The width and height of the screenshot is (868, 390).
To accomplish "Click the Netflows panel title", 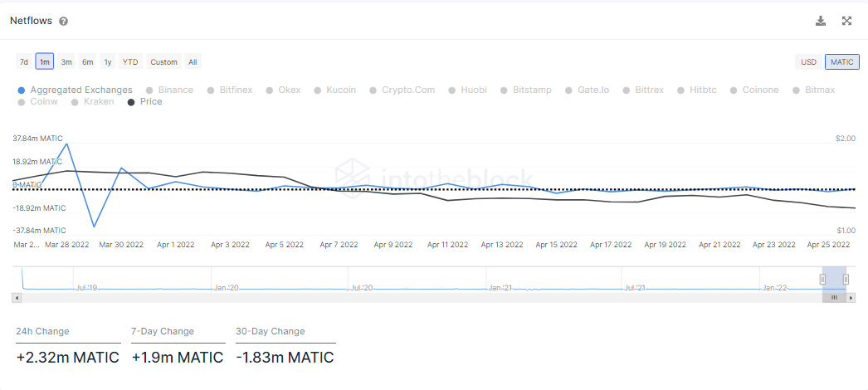I will click(31, 21).
